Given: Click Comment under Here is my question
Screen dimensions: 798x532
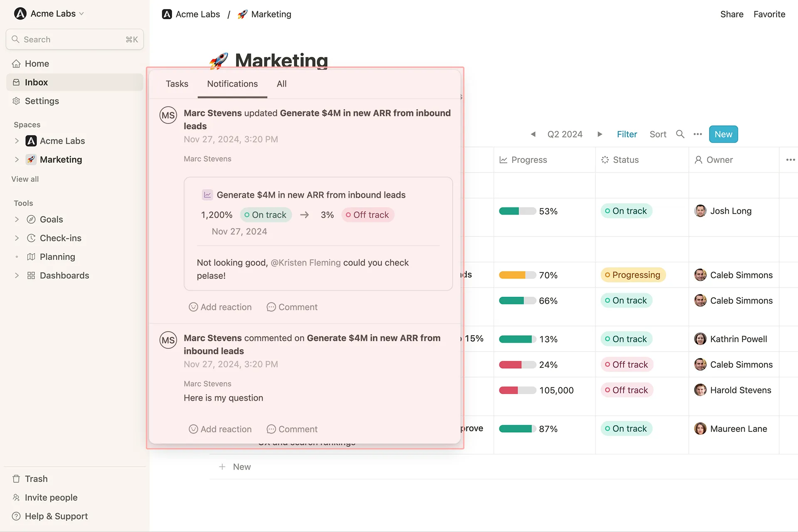Looking at the screenshot, I should [x=292, y=429].
